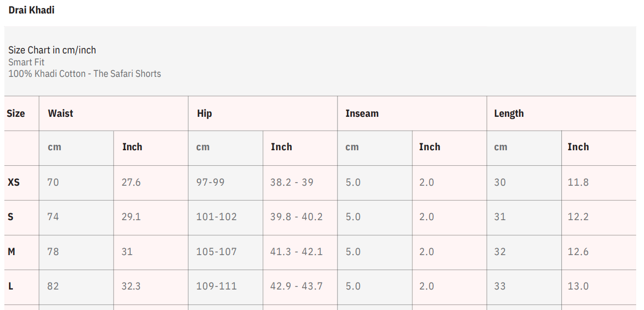Select the XS size row label

pyautogui.click(x=13, y=182)
